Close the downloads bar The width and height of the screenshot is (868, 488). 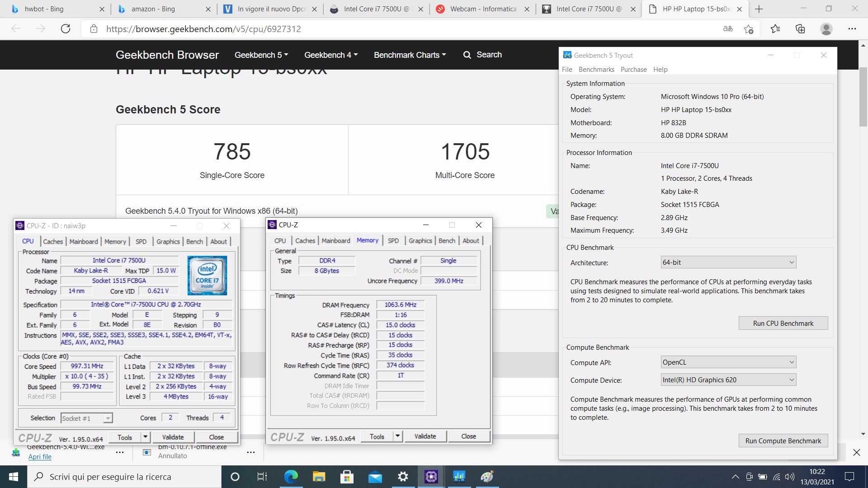(x=856, y=452)
